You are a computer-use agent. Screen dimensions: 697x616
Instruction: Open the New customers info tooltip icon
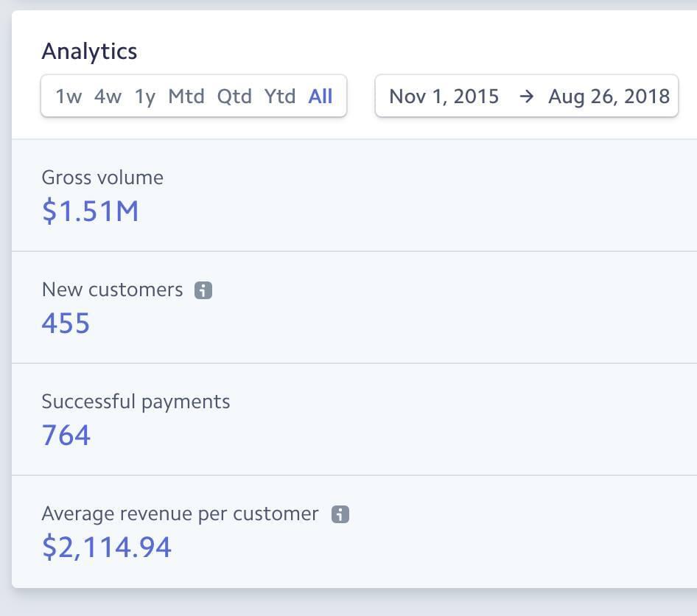coord(203,290)
